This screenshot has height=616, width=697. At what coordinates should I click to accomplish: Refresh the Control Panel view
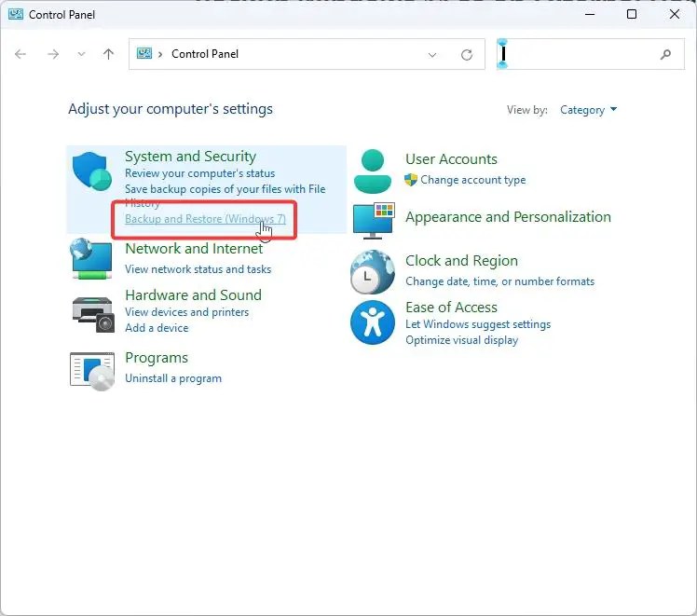point(467,55)
